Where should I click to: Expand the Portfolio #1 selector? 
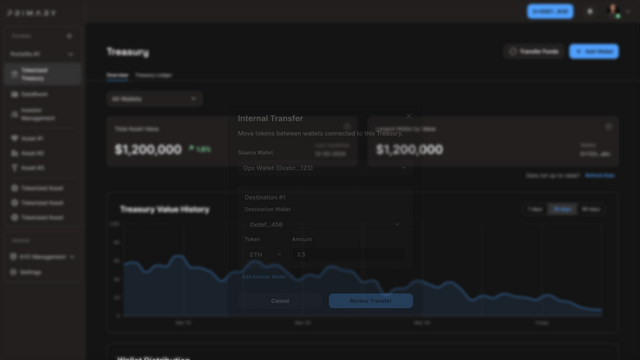[x=42, y=54]
